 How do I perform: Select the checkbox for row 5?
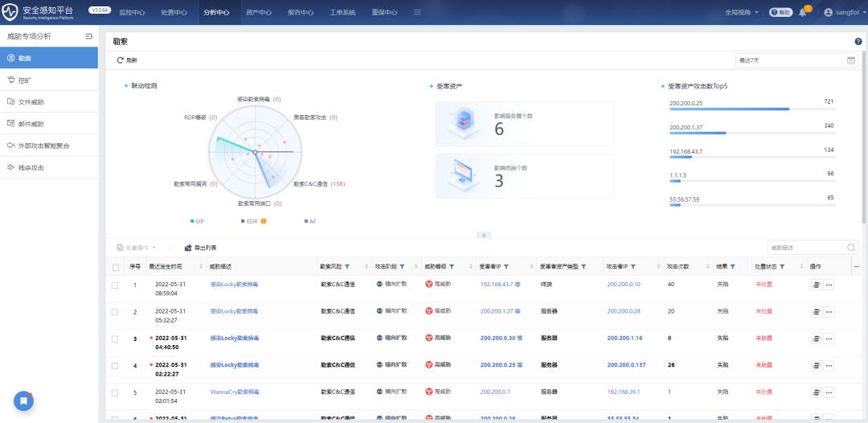[116, 392]
